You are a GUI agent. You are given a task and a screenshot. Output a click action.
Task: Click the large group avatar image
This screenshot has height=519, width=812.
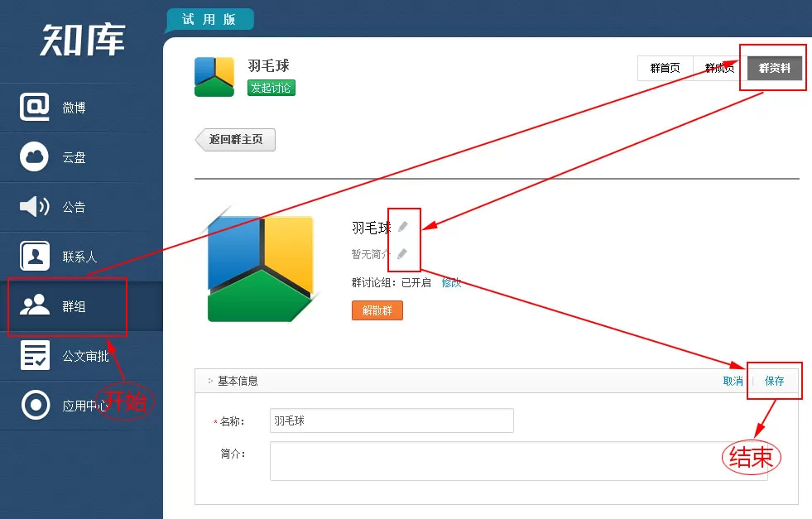click(x=261, y=269)
